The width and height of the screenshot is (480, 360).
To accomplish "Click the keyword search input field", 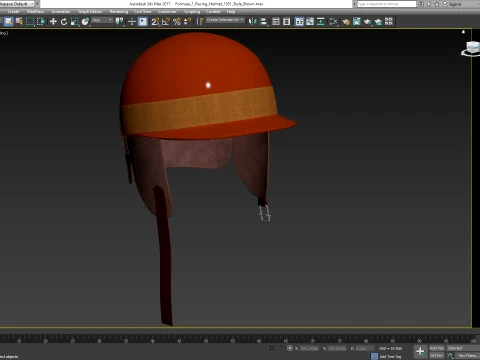I will click(387, 4).
